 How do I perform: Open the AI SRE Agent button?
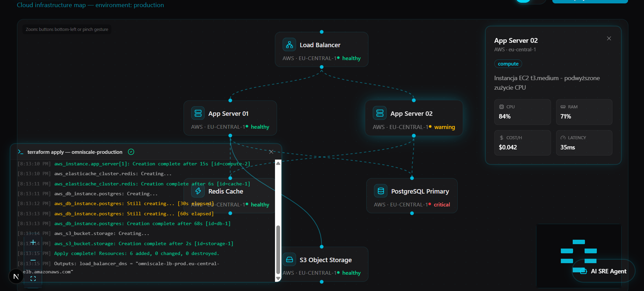point(604,271)
